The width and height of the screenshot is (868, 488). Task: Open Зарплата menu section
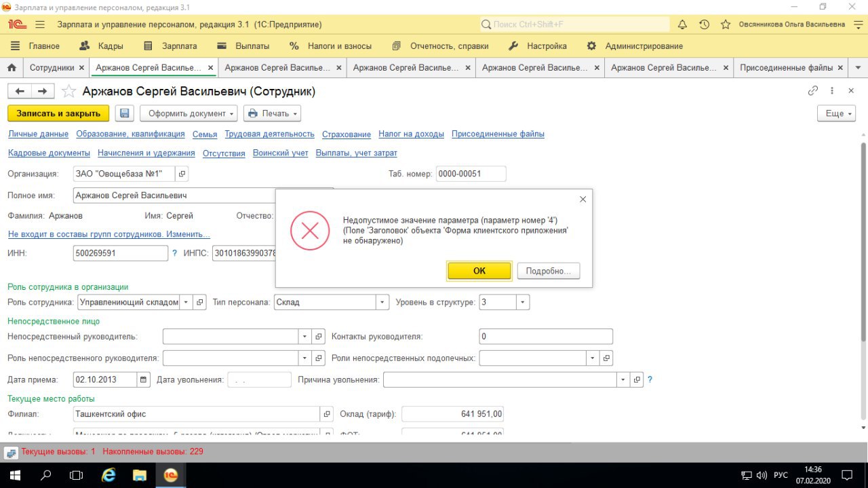170,46
